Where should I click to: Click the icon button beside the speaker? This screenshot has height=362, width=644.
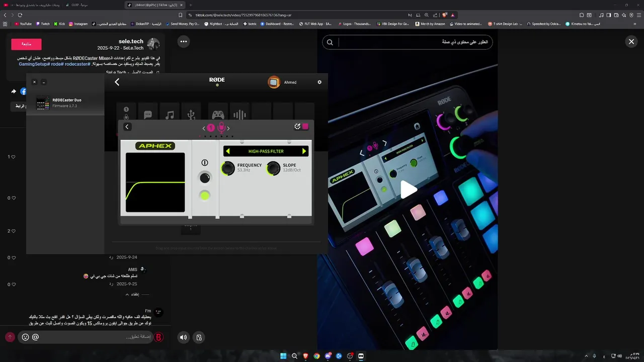(x=199, y=337)
